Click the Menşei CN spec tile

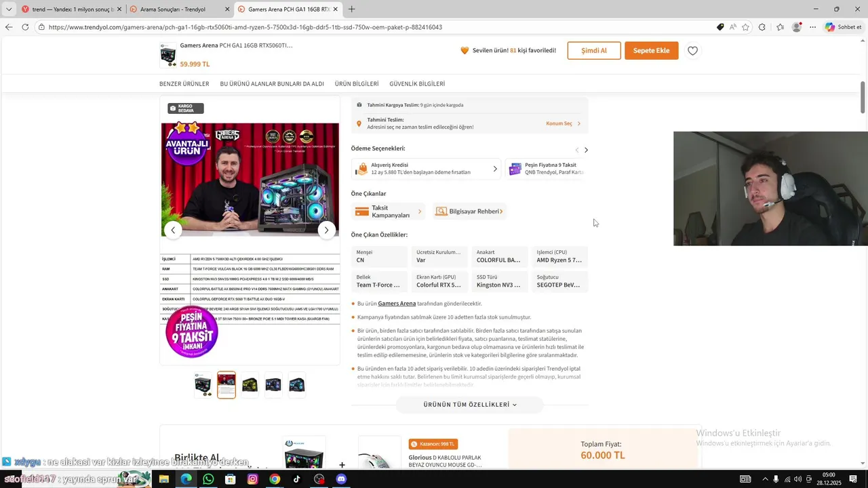click(x=379, y=256)
